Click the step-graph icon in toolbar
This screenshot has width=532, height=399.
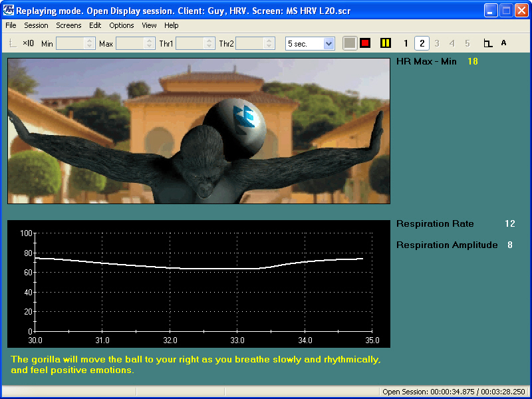point(488,43)
